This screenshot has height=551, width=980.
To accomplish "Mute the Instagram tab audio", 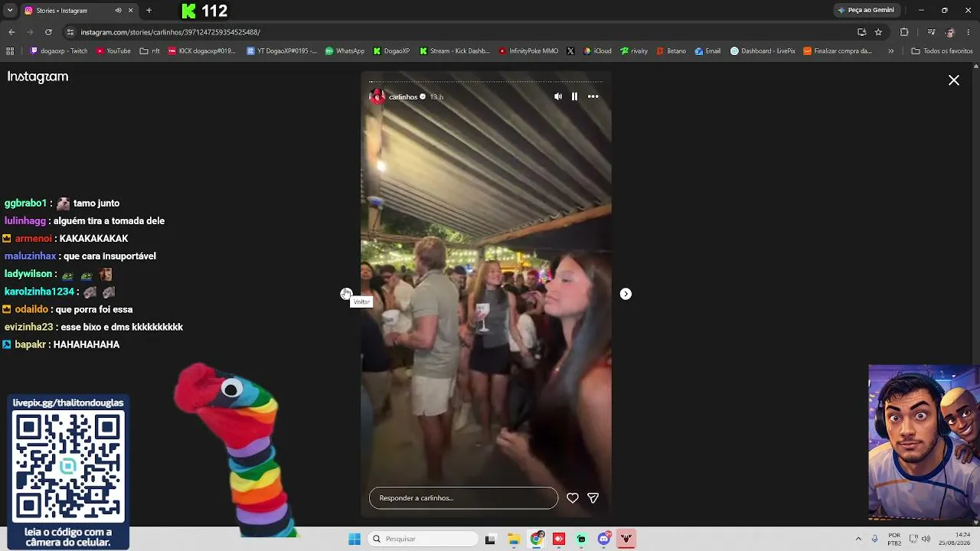I will (x=118, y=11).
